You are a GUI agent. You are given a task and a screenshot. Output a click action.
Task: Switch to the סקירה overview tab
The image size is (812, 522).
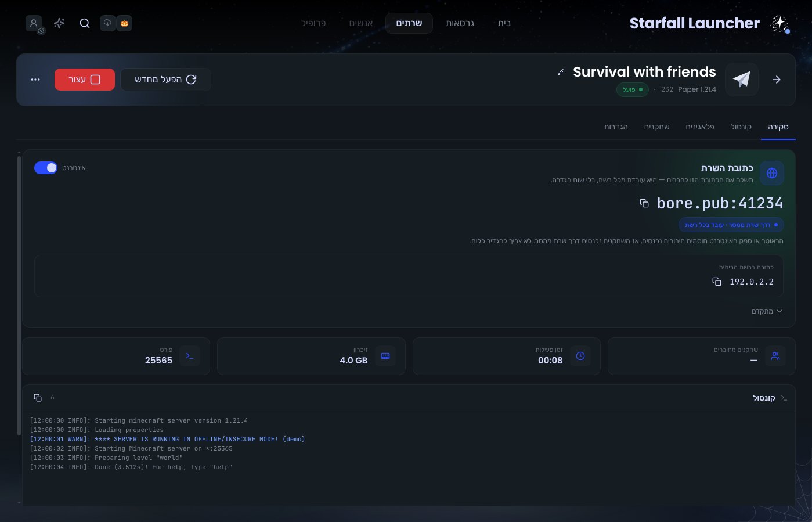[x=778, y=127]
